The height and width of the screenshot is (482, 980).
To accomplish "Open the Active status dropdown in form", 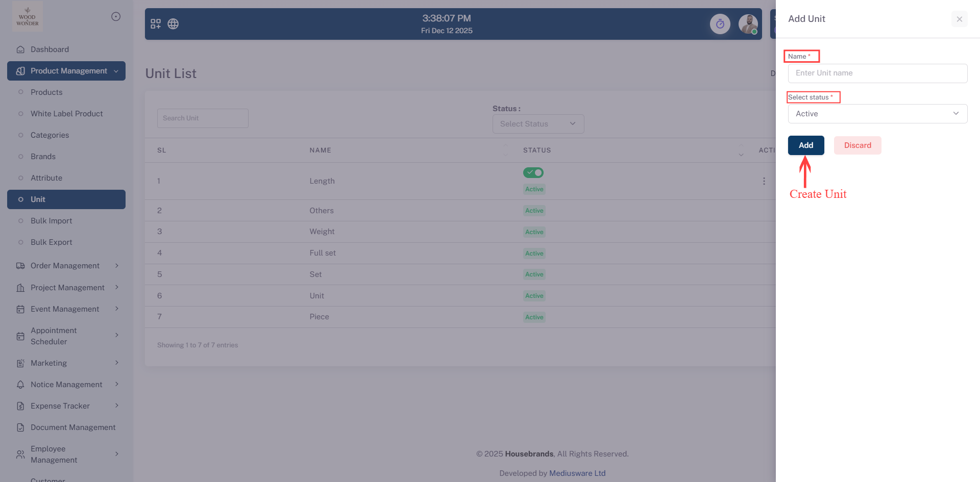I will coord(877,114).
